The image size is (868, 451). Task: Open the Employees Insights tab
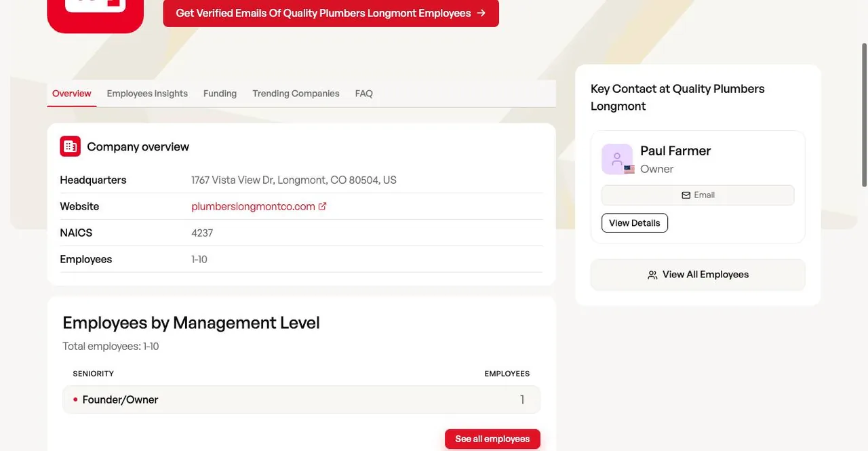tap(147, 94)
